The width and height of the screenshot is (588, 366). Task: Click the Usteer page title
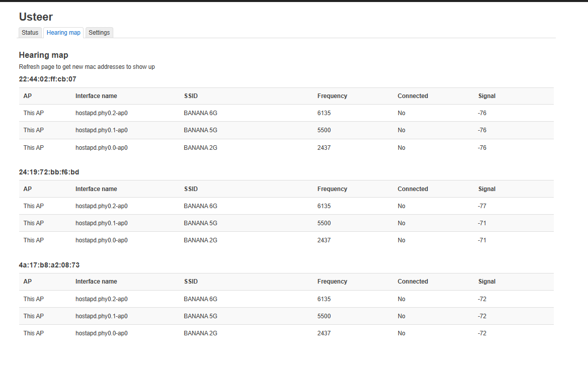coord(36,17)
